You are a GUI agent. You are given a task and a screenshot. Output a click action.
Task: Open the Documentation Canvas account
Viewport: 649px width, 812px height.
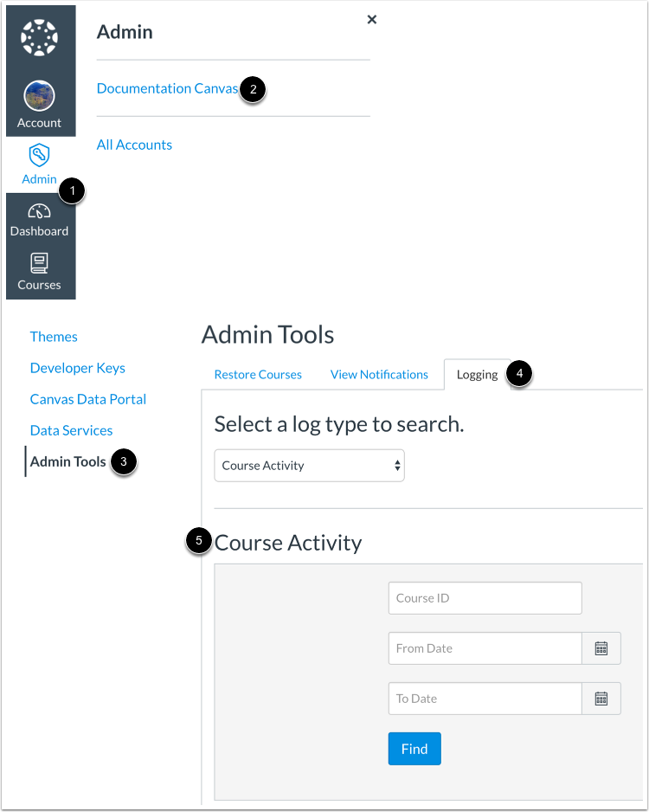[167, 88]
